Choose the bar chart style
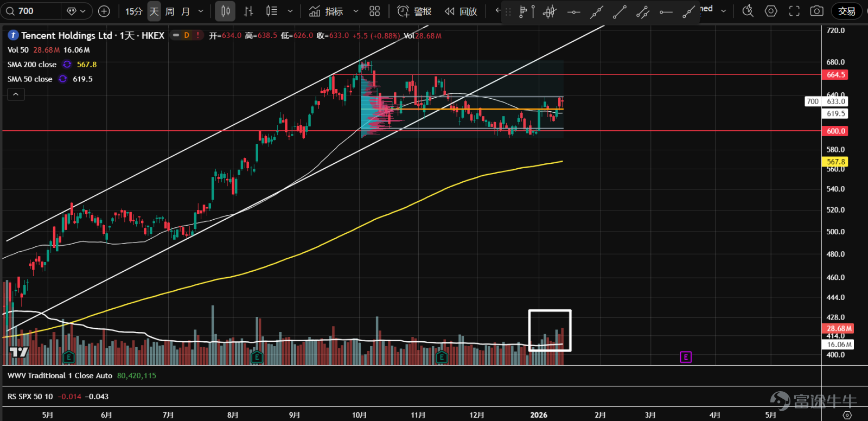 tap(248, 11)
